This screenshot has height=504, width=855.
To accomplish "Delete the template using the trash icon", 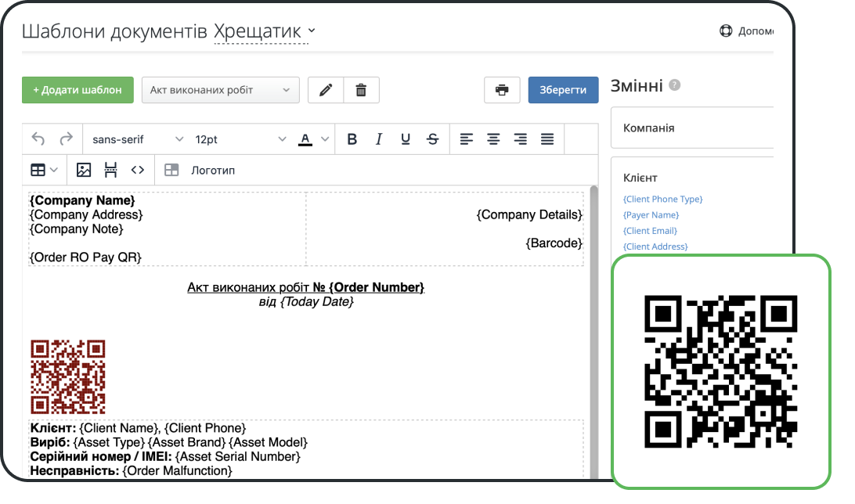I will 361,89.
